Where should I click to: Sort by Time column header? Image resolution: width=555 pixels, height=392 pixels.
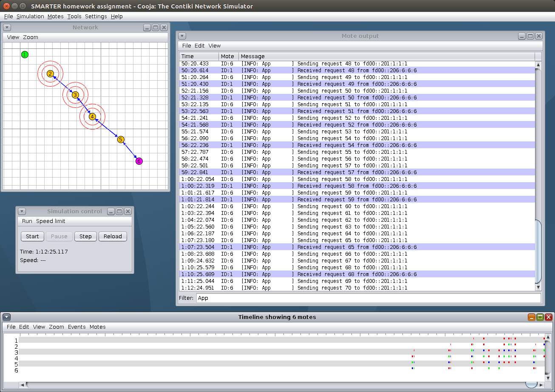point(199,56)
